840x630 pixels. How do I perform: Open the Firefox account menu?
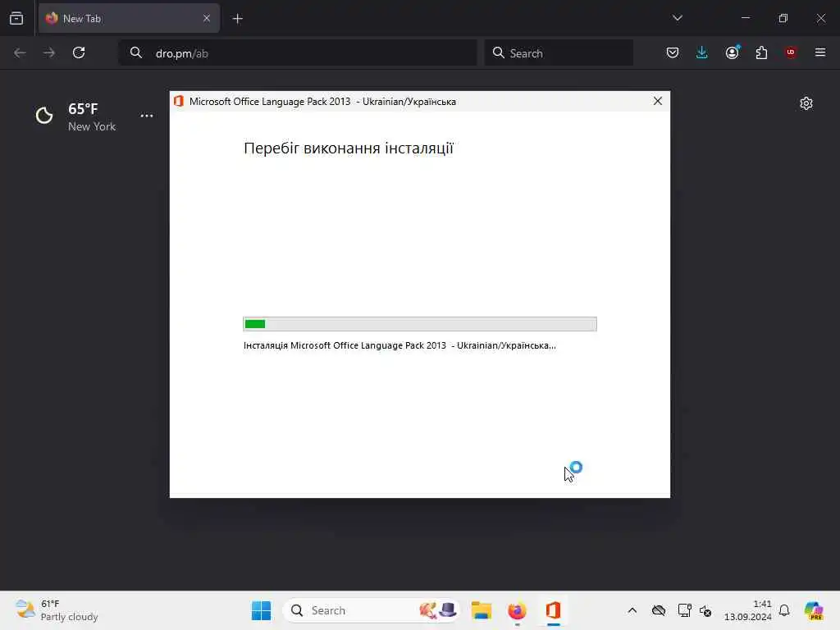click(x=733, y=52)
